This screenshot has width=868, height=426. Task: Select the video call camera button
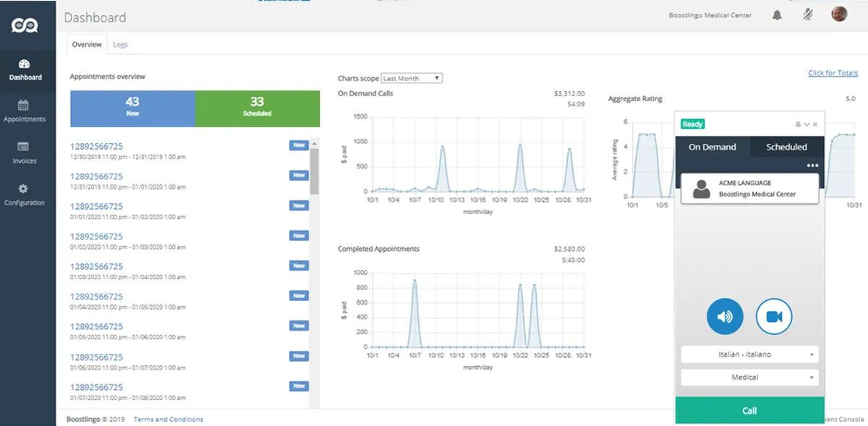(x=774, y=316)
